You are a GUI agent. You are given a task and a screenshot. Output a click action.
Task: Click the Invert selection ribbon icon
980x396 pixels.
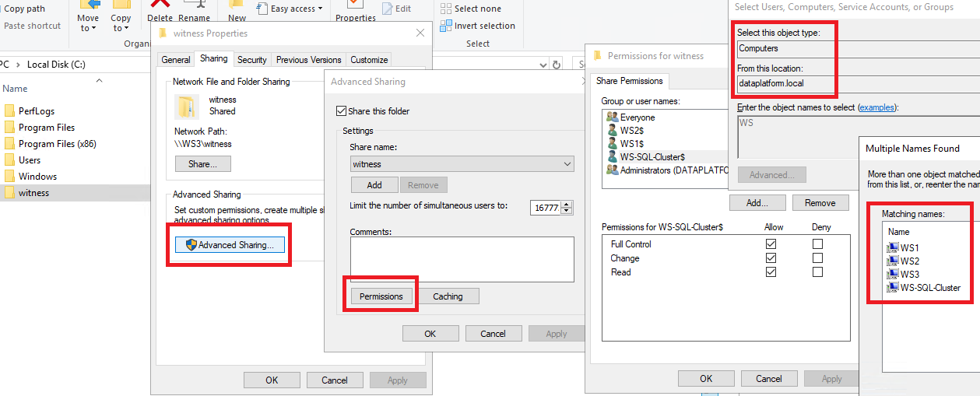pos(446,26)
